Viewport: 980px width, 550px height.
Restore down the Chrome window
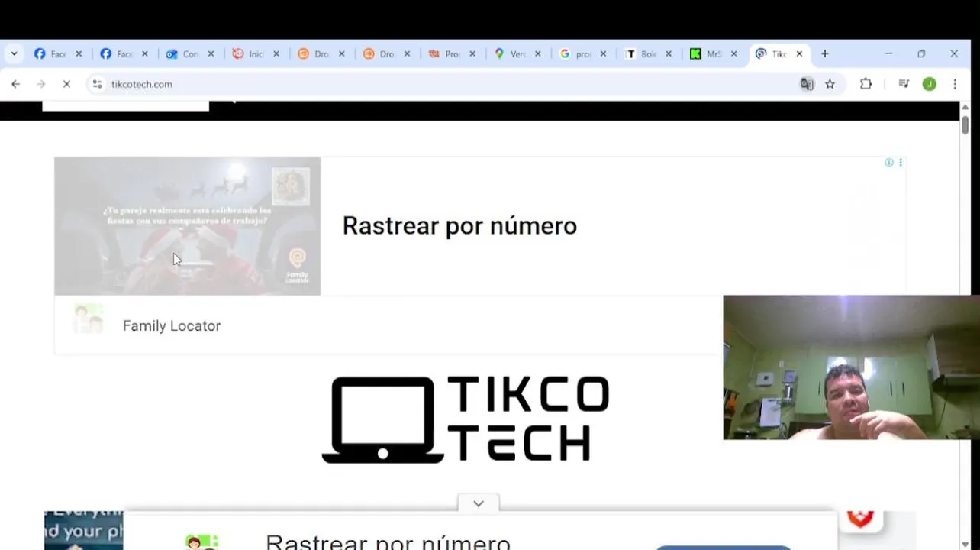coord(921,54)
